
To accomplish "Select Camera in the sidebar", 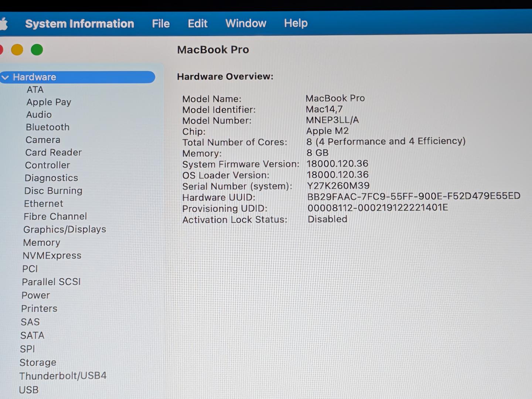I will click(x=43, y=140).
